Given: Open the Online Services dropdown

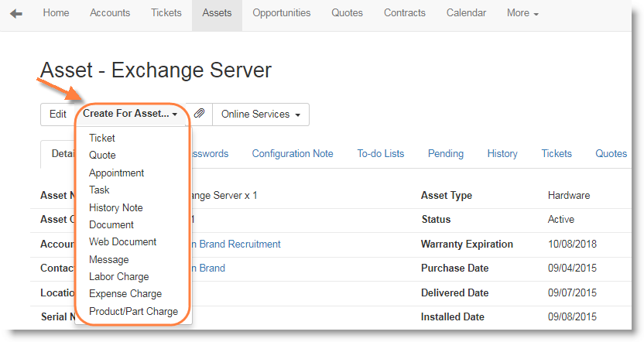Looking at the screenshot, I should [x=260, y=115].
